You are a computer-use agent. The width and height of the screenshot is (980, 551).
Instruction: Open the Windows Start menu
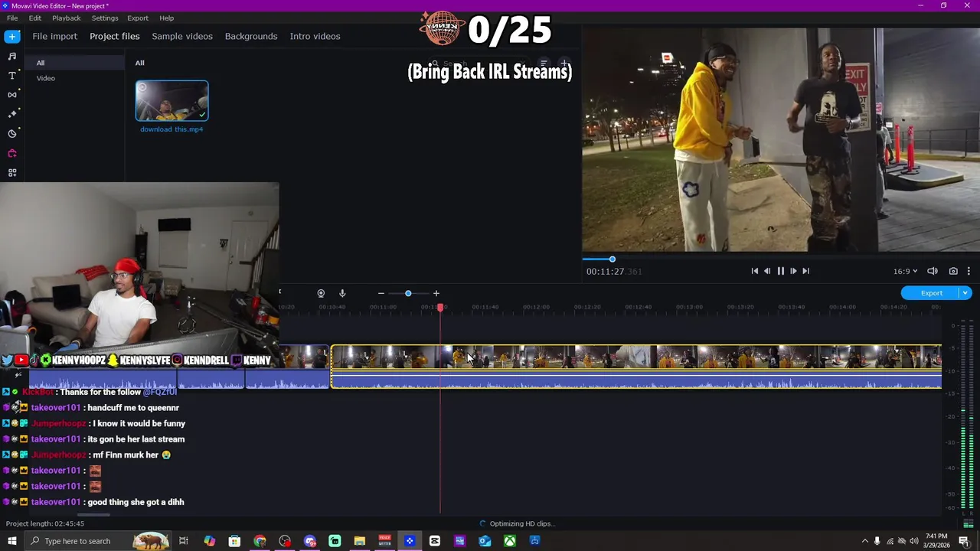tap(11, 541)
